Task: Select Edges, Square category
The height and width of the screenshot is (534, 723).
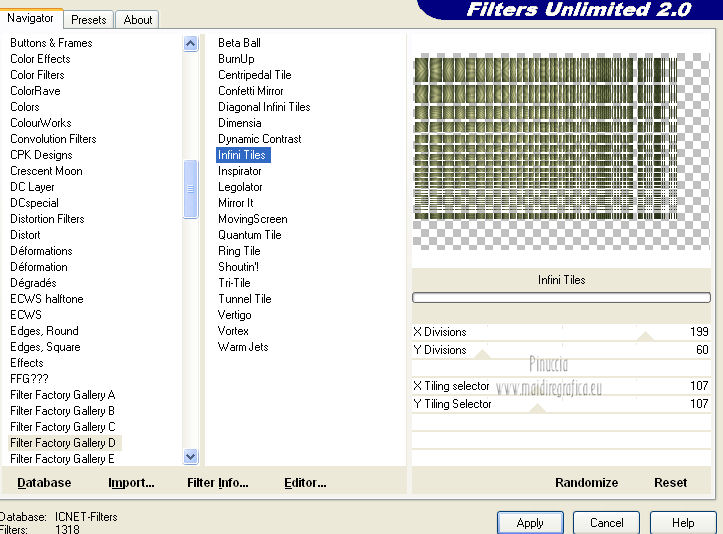Action: 45,347
